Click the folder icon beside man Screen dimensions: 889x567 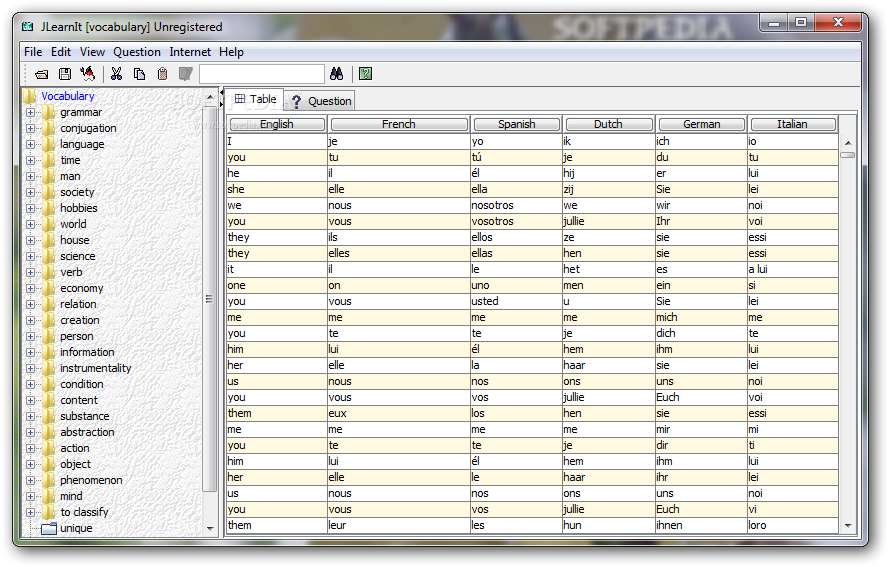[49, 176]
